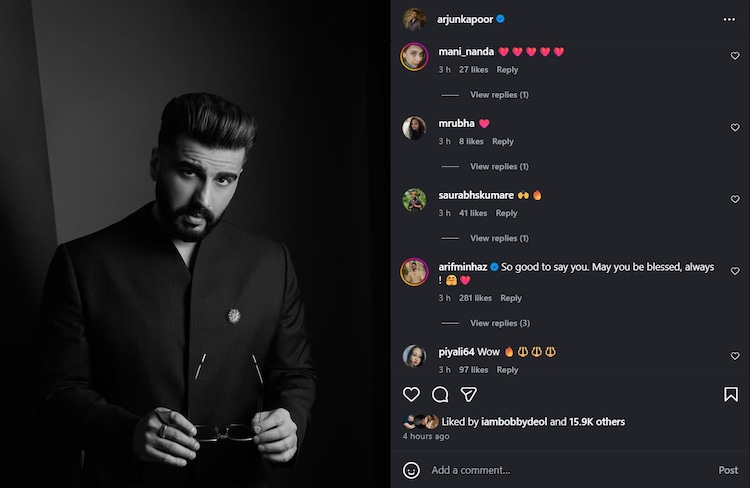Screen dimensions: 750x488
Task: Click the Add a comment field
Action: coord(560,470)
